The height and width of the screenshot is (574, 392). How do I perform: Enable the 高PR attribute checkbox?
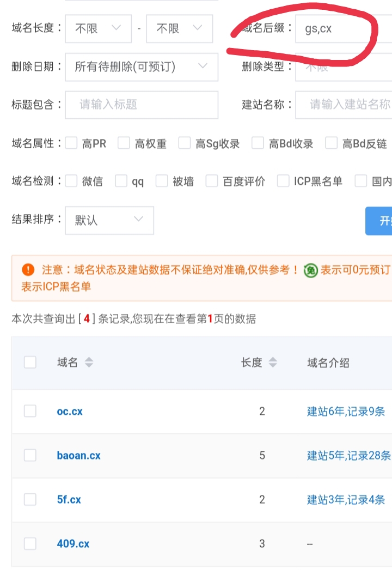coord(71,143)
